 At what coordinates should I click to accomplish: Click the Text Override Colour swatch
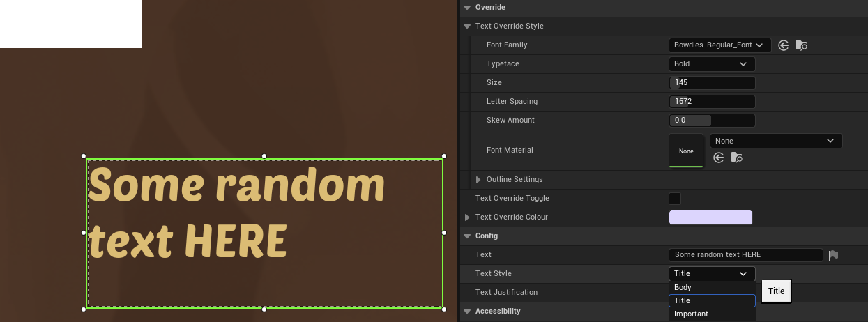710,217
